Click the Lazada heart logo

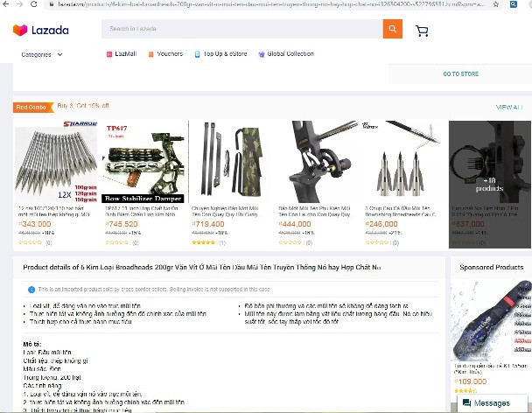tap(20, 31)
